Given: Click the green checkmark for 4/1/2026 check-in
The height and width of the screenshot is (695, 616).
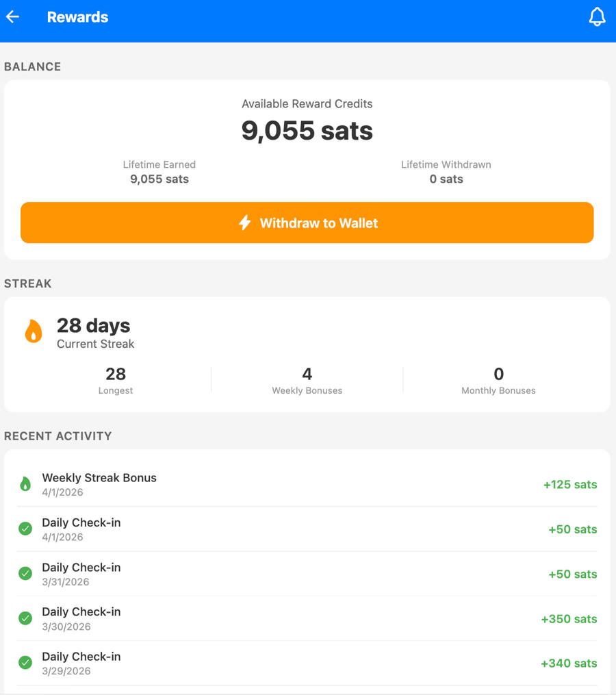Looking at the screenshot, I should click(25, 529).
